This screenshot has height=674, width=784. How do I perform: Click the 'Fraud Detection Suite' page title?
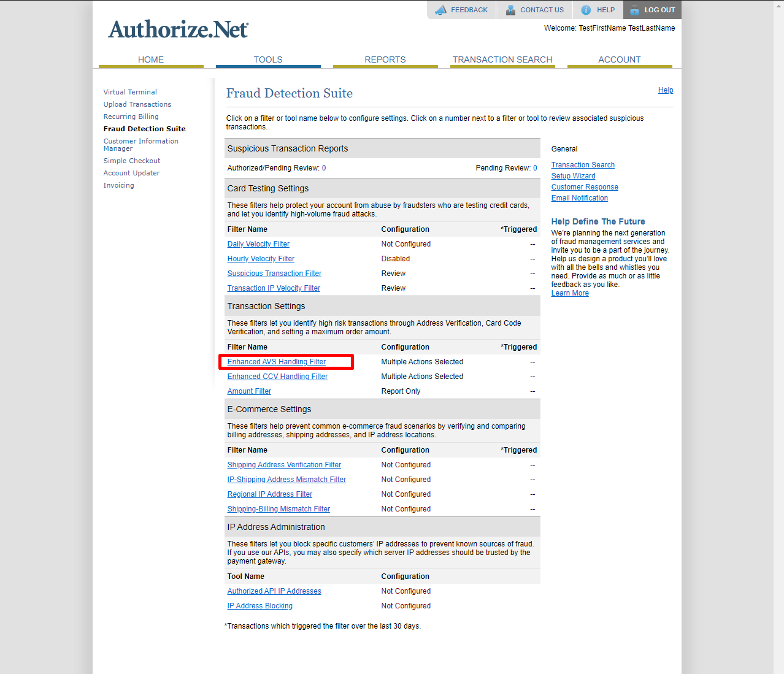pos(290,93)
